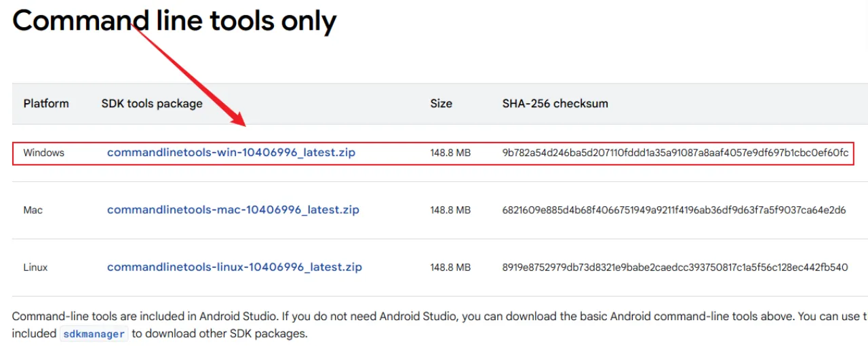Image resolution: width=868 pixels, height=346 pixels.
Task: Select the Mac platform cell
Action: [33, 210]
